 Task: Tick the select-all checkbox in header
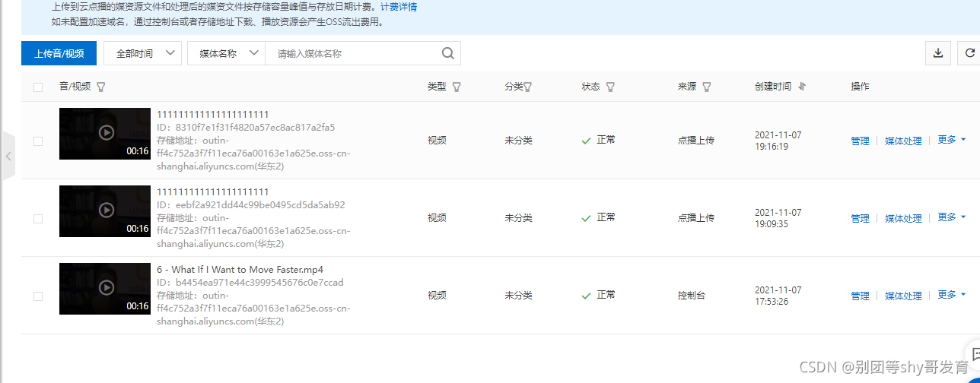(38, 87)
